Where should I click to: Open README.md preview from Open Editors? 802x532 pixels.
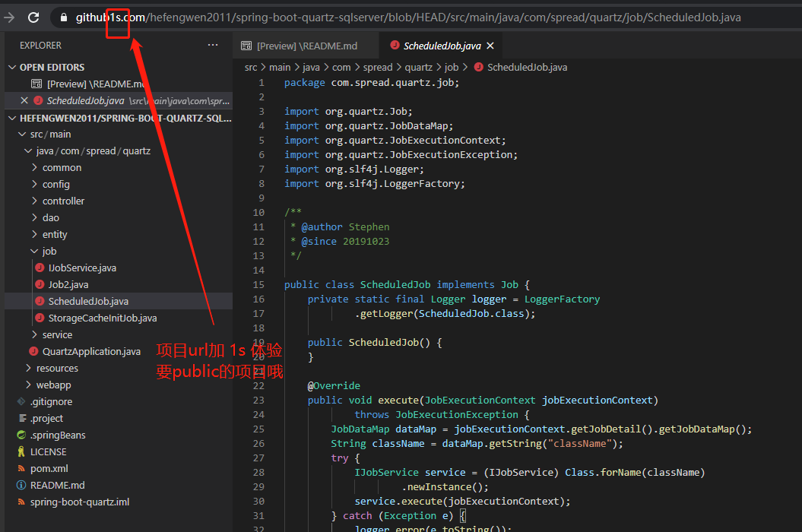119,84
